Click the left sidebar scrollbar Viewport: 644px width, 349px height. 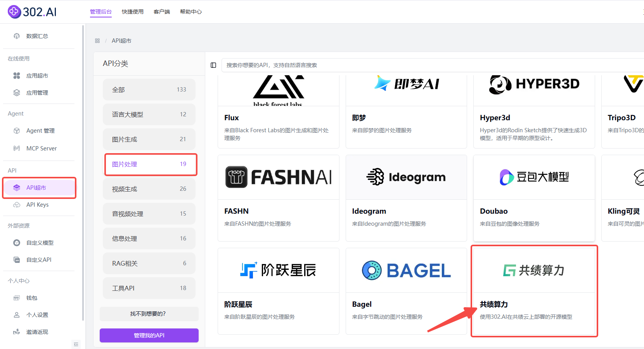click(83, 173)
